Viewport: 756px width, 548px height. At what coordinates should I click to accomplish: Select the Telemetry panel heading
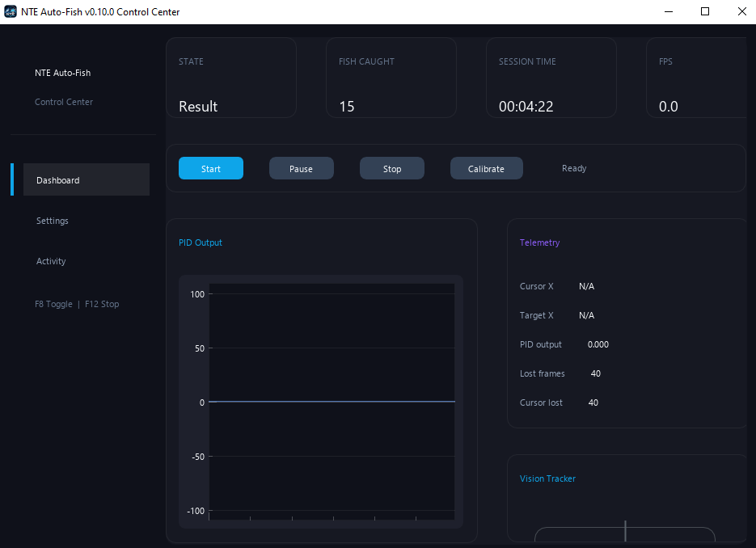point(539,242)
